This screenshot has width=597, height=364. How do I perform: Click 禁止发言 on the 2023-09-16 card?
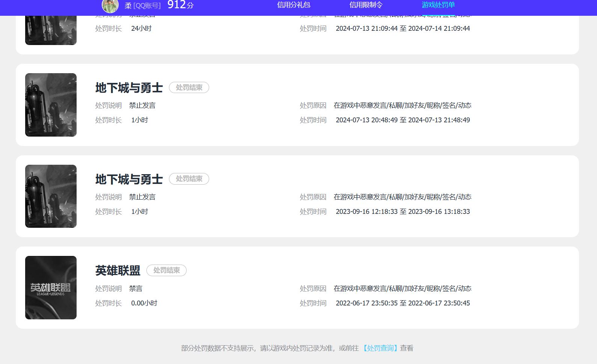[142, 197]
